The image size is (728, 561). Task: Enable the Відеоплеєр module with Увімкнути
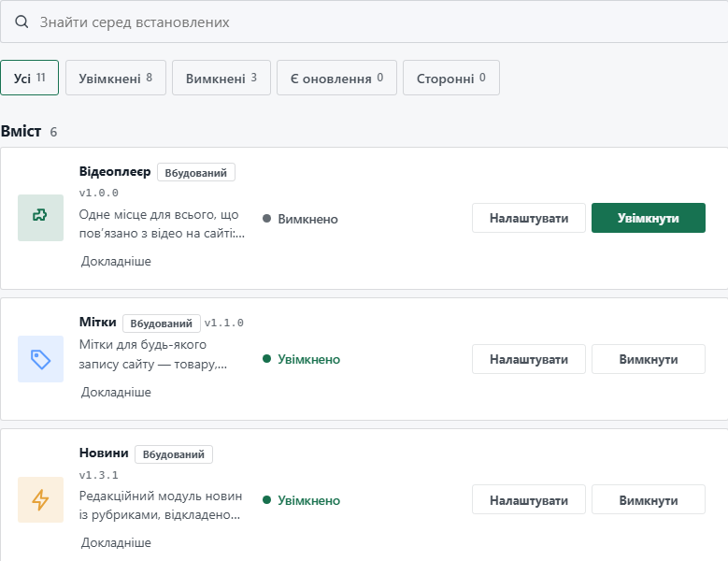[649, 218]
